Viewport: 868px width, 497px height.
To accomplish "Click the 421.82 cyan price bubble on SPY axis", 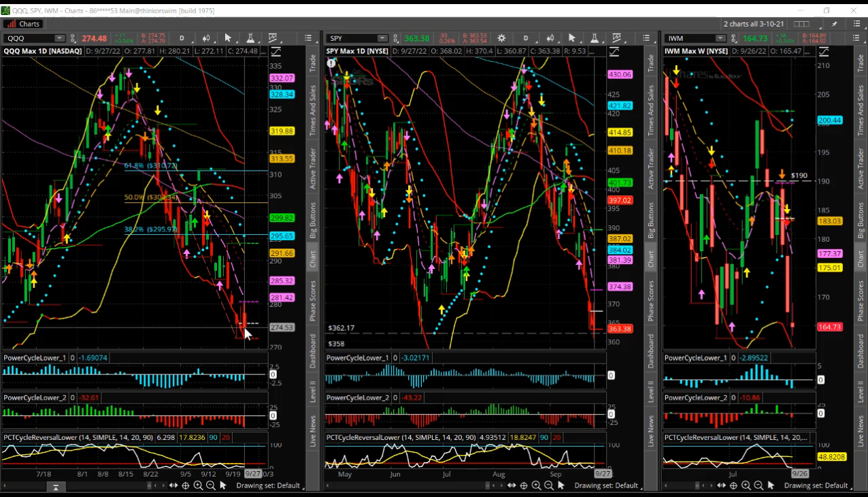I will (x=620, y=106).
